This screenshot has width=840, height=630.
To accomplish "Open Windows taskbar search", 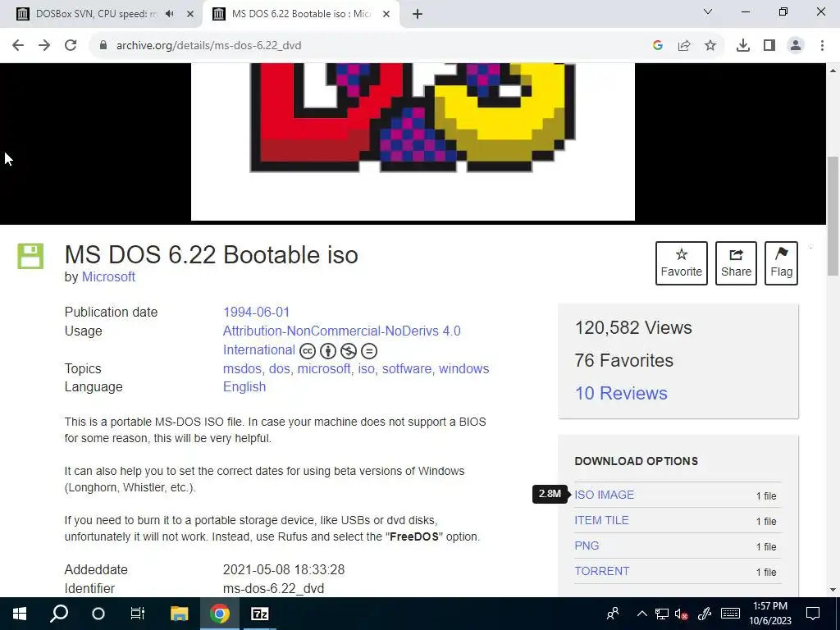I will point(59,614).
